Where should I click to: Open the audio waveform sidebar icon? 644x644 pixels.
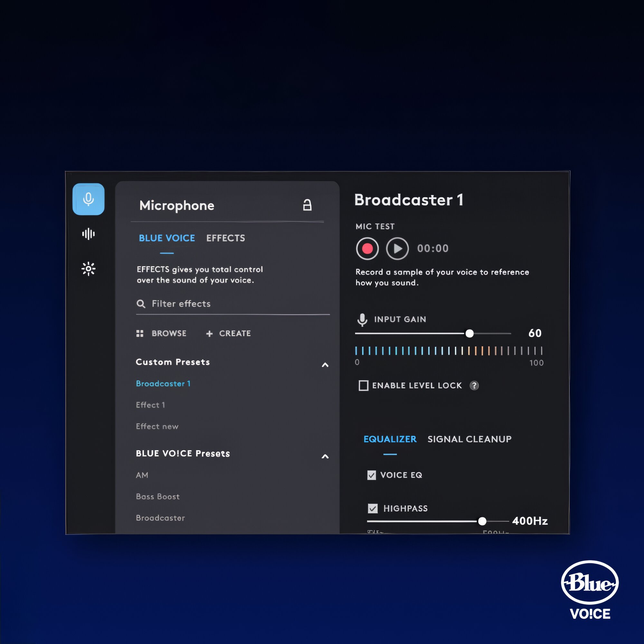click(x=88, y=234)
